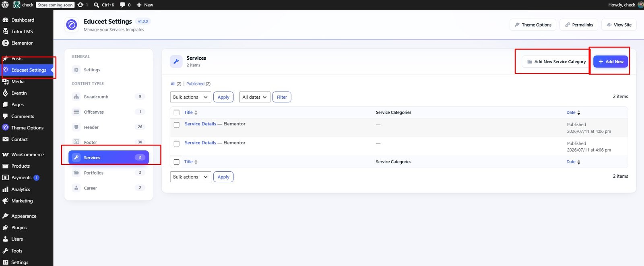Tick the select-all checkbox in table header

click(176, 112)
